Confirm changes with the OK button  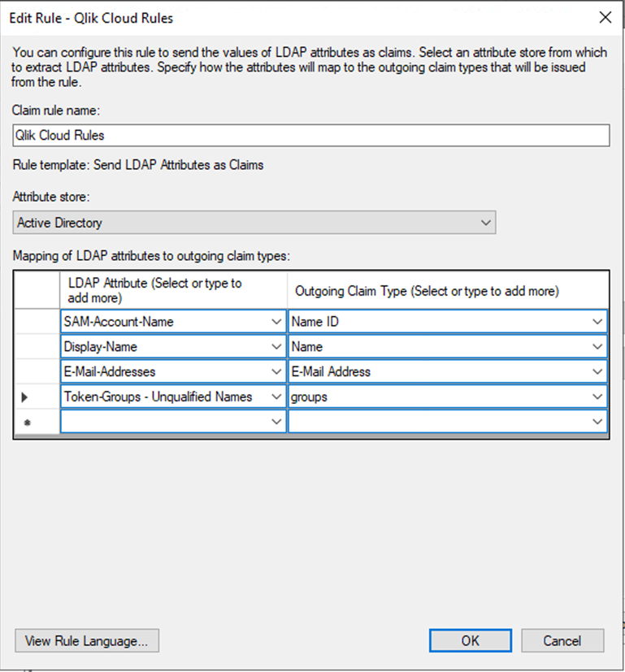[x=471, y=640]
